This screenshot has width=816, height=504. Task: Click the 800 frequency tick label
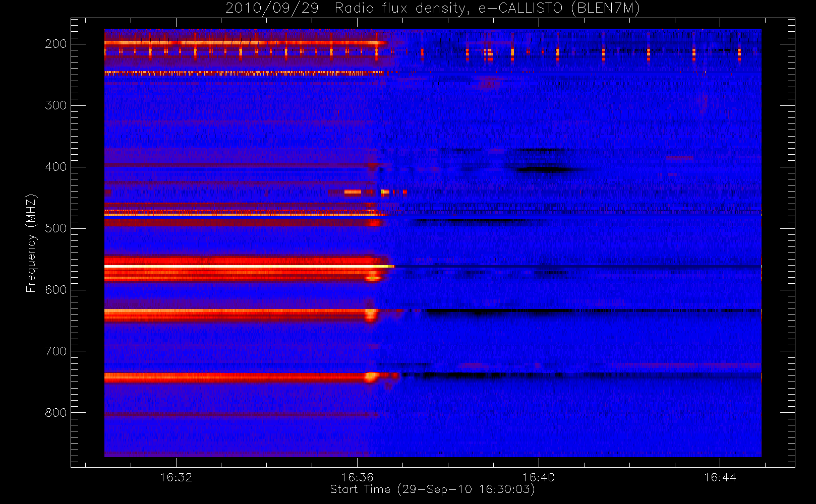tap(56, 413)
